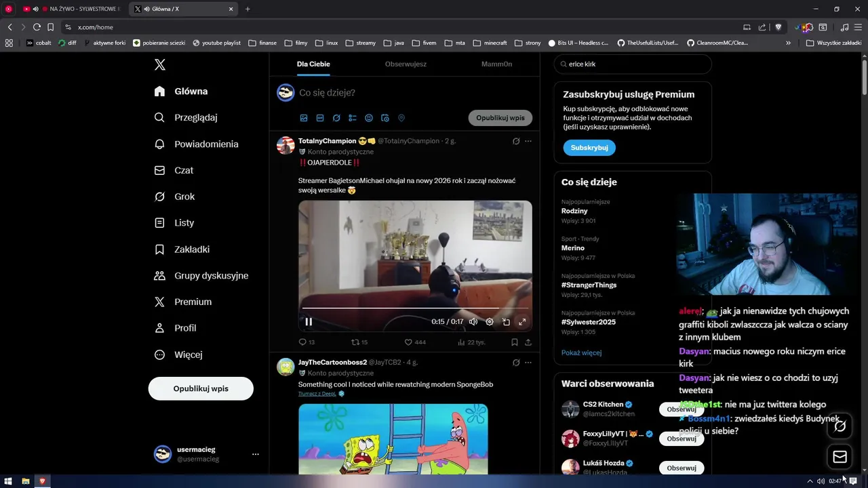Image resolution: width=868 pixels, height=488 pixels.
Task: Mute the video volume
Action: [473, 322]
